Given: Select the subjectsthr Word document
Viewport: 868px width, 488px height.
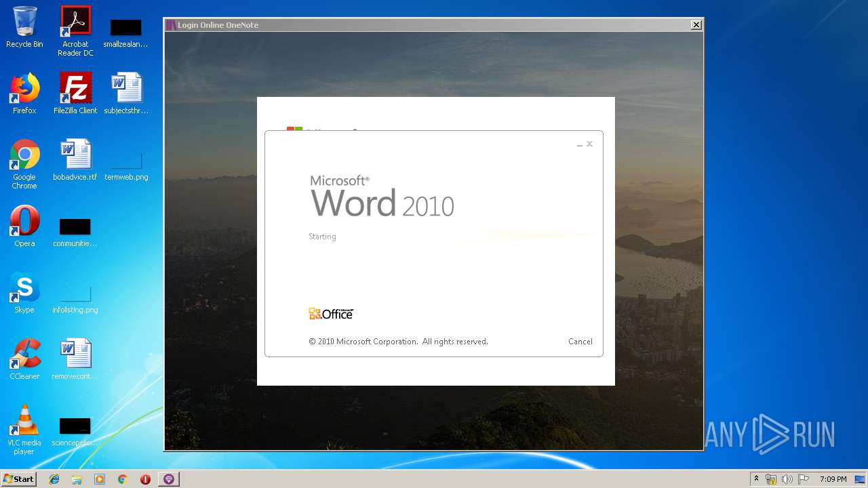Looking at the screenshot, I should [125, 94].
